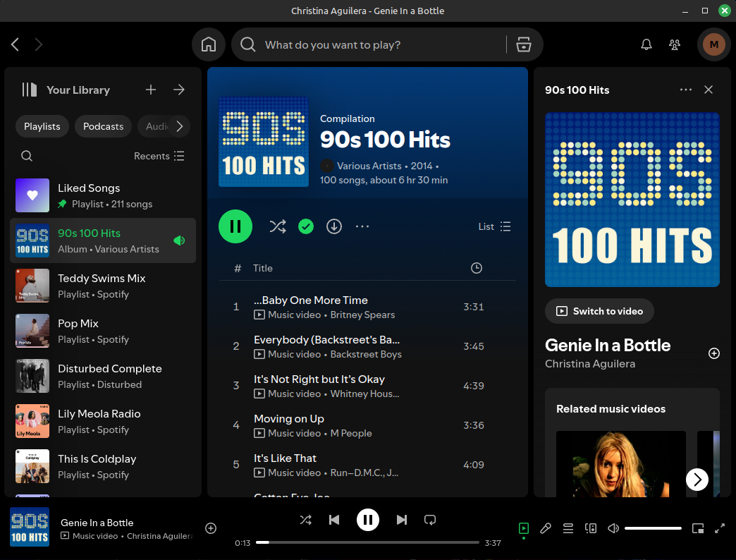Sort by the duration clock column
This screenshot has height=560, width=736.
coord(476,268)
